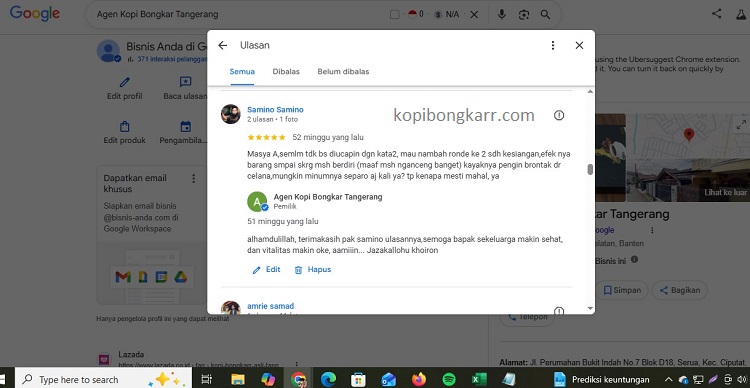Open Dapatkan email khusus card options
Viewport: 750px width, 388px height.
194,178
